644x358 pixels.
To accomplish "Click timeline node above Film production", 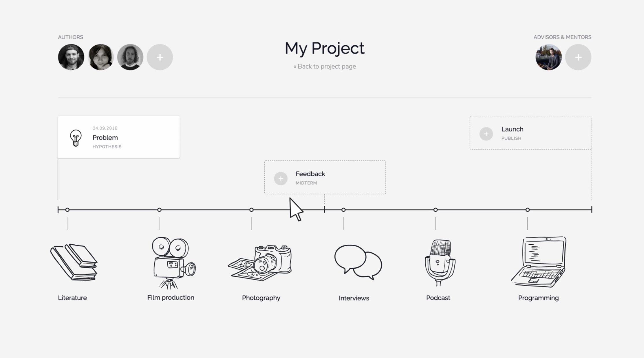I will tap(159, 210).
